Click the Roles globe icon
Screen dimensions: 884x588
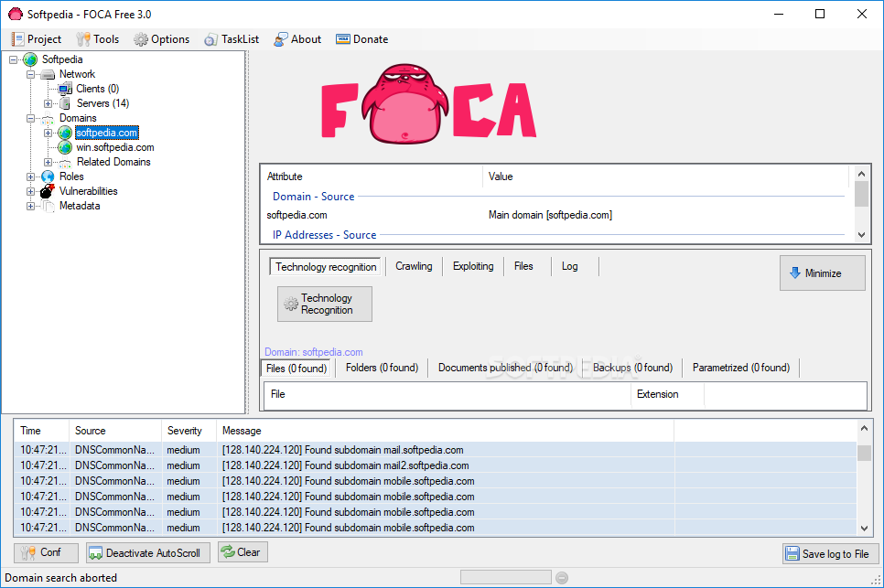click(x=48, y=176)
